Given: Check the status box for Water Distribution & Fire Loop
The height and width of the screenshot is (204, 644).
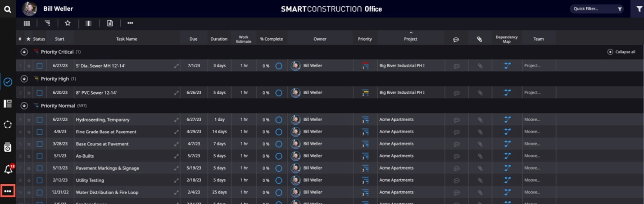Looking at the screenshot, I should point(40,192).
